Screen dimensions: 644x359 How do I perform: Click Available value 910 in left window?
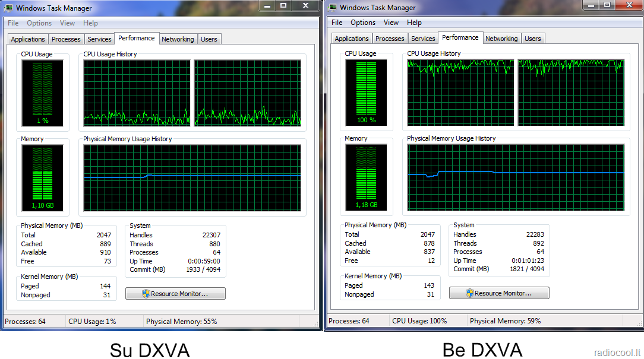[105, 252]
